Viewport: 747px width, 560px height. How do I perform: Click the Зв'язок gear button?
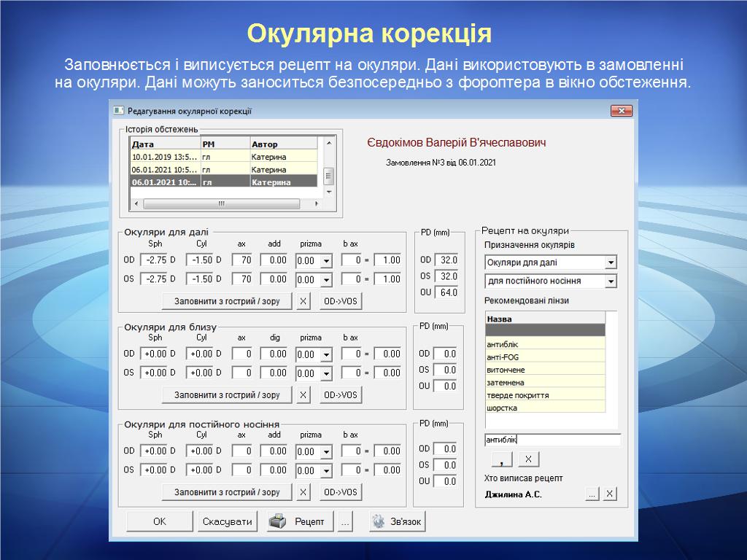(x=398, y=522)
